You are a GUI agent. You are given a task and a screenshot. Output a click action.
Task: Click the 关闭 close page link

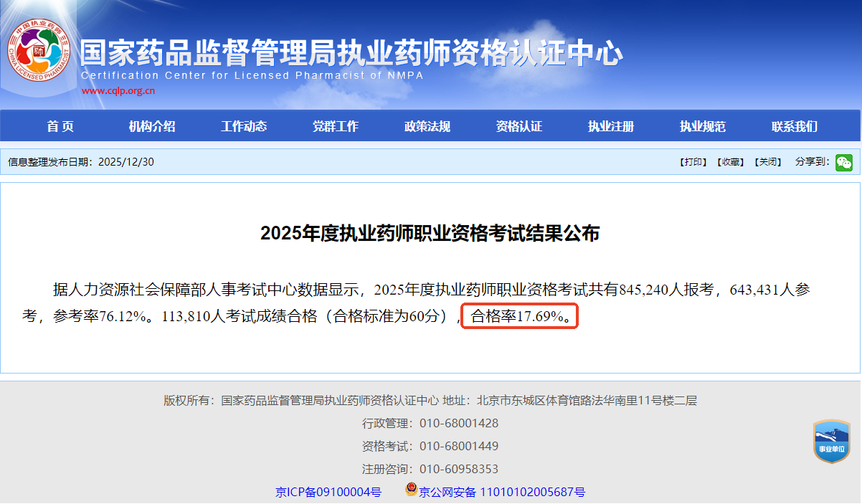coord(767,162)
